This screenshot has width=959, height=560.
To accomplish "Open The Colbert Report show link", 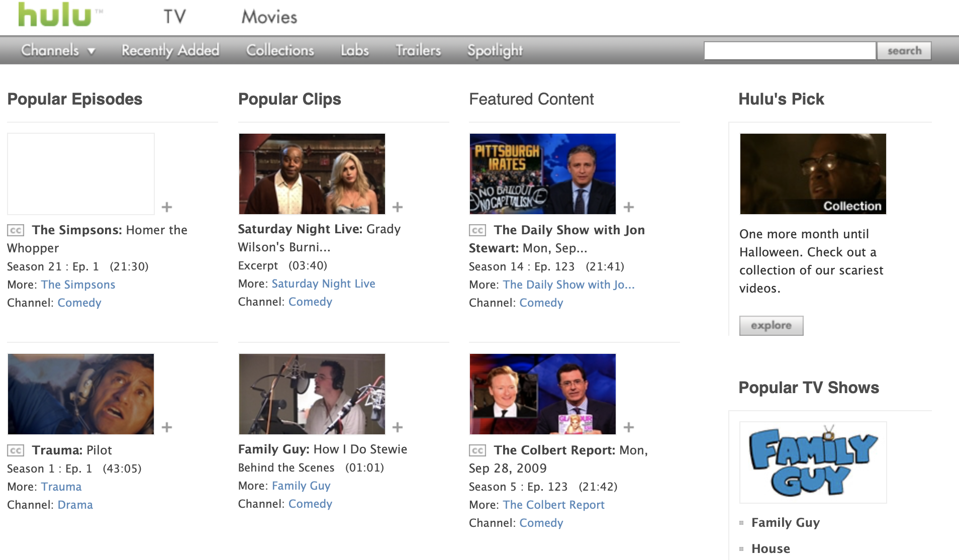I will pos(553,505).
